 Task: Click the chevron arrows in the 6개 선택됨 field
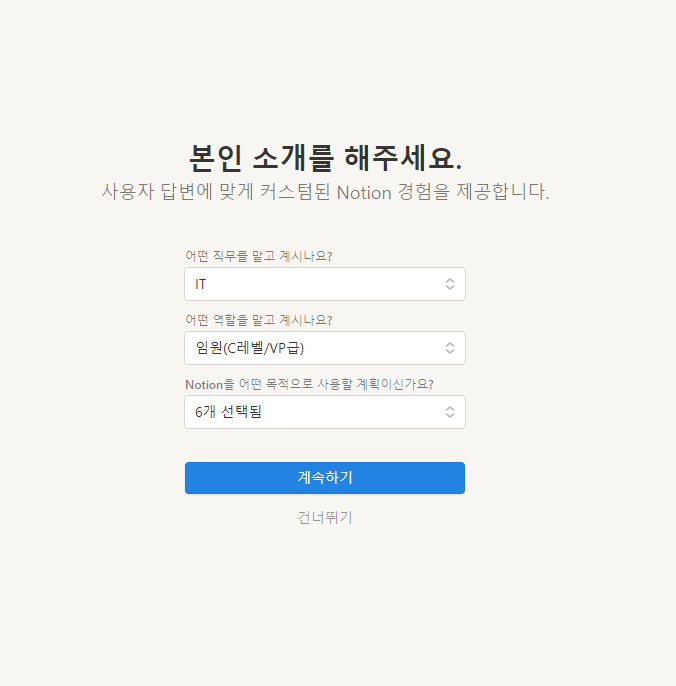(450, 412)
